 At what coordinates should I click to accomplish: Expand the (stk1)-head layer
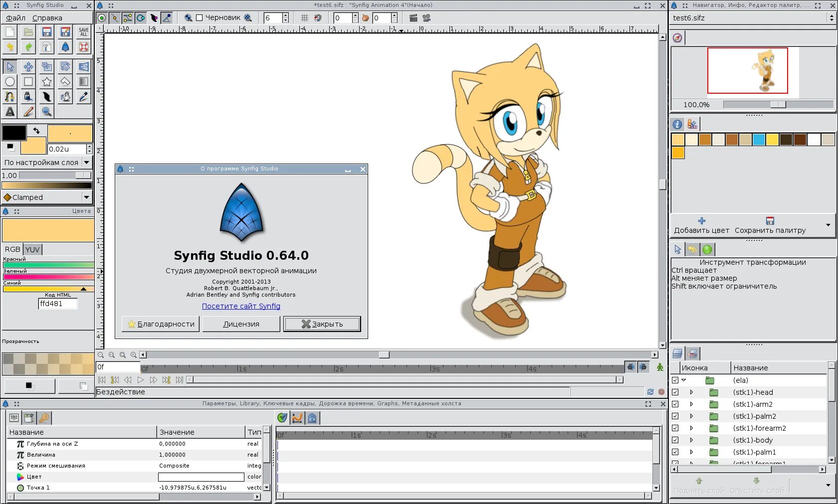click(691, 392)
